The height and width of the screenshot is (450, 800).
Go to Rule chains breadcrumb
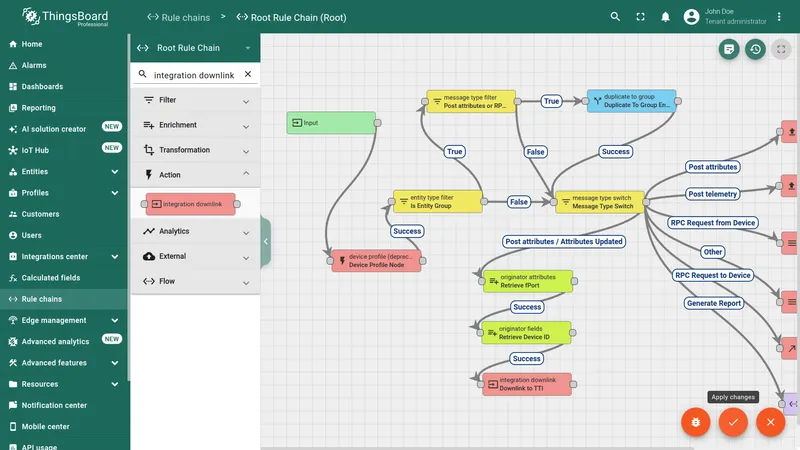(179, 17)
